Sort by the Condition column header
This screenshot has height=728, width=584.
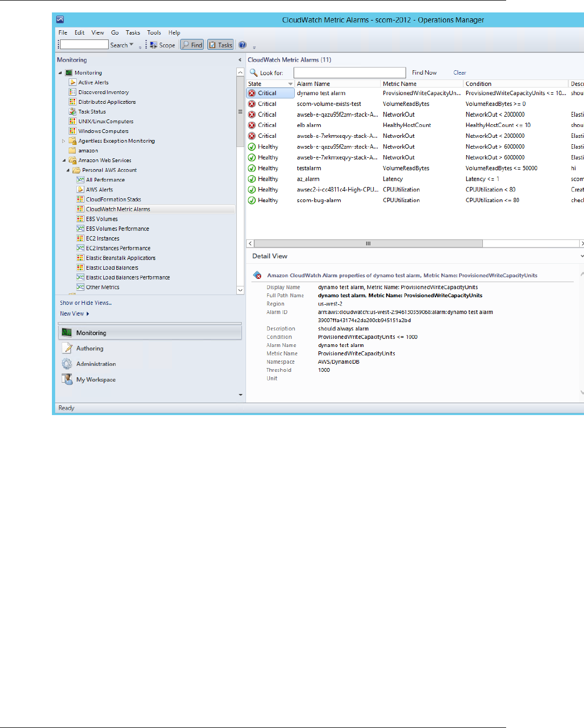point(516,84)
